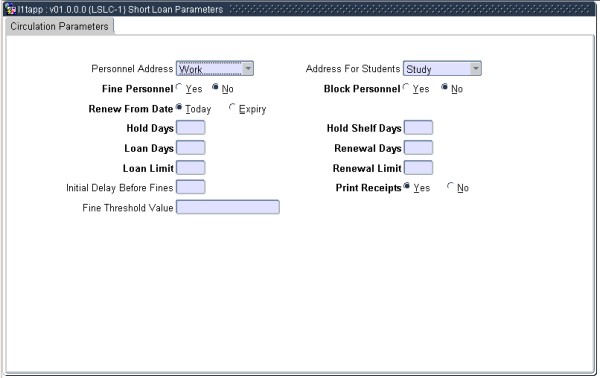Select the Circulation Parameters tab
Image resolution: width=600 pixels, height=378 pixels.
pyautogui.click(x=59, y=26)
